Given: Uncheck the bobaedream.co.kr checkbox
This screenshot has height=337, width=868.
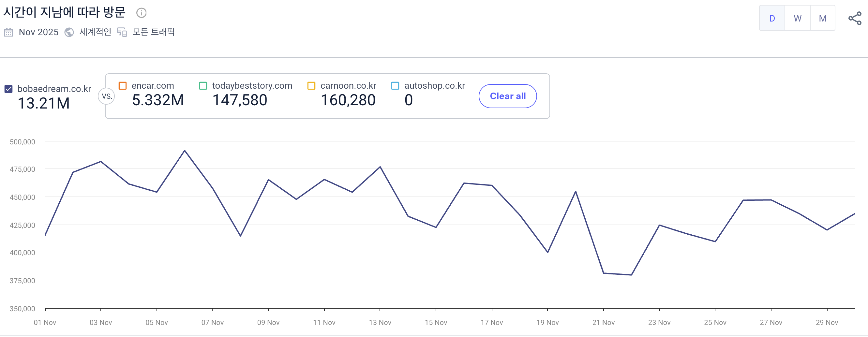Looking at the screenshot, I should [8, 89].
